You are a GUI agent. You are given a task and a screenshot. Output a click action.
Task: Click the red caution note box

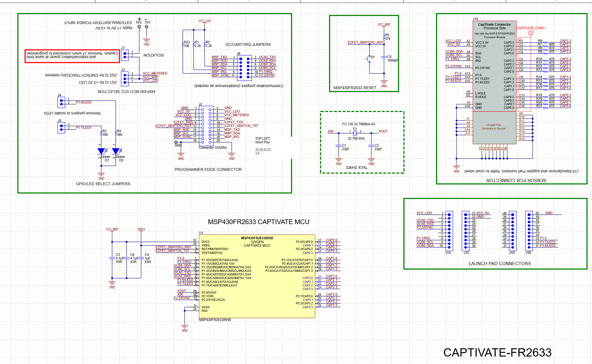tap(72, 56)
